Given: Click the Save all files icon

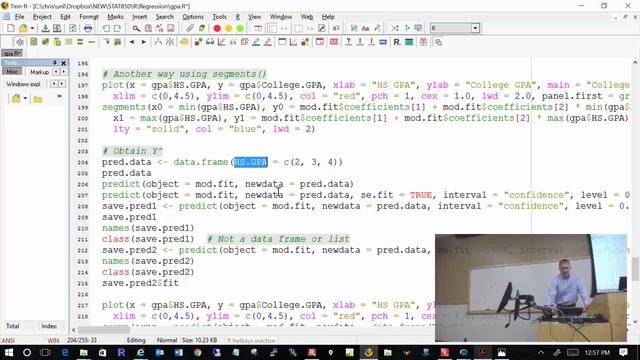Looking at the screenshot, I should point(57,28).
